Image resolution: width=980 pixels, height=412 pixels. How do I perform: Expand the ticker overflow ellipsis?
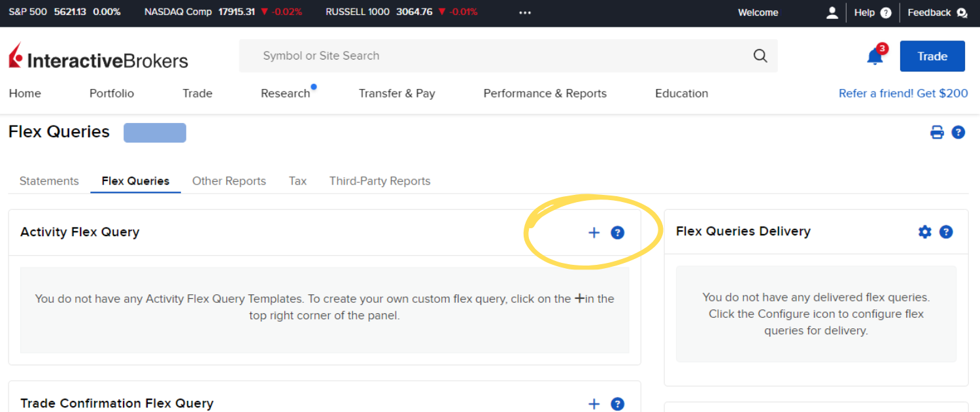pyautogui.click(x=525, y=12)
